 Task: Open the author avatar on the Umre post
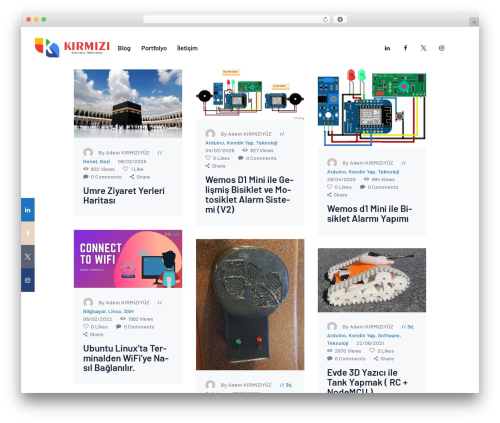tap(88, 153)
